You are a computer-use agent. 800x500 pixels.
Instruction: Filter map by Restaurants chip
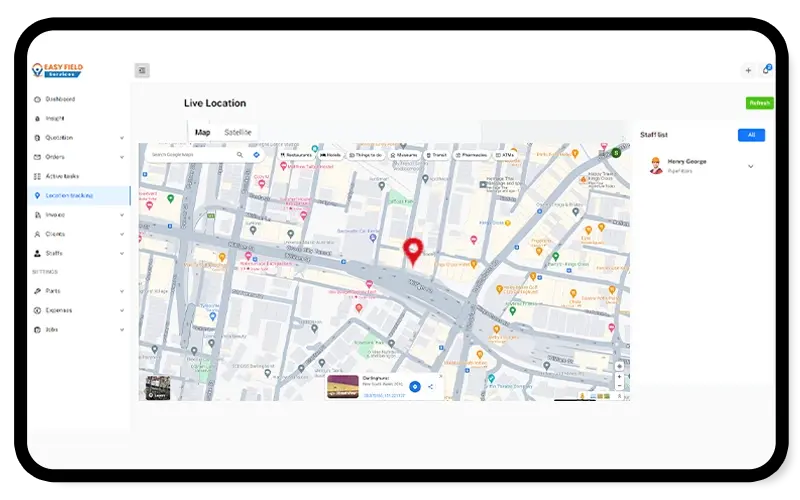click(296, 155)
